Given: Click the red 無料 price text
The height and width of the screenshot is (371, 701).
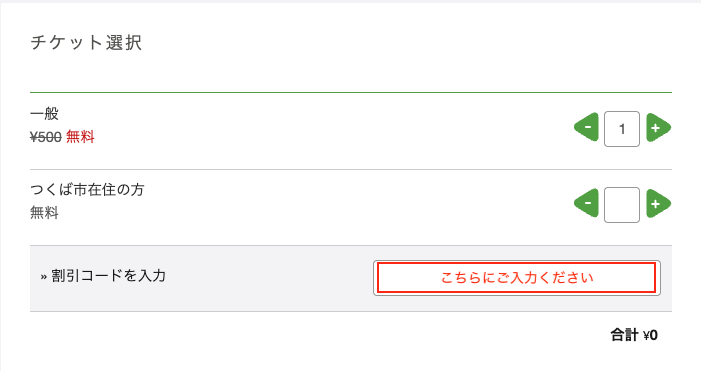Looking at the screenshot, I should click(80, 136).
